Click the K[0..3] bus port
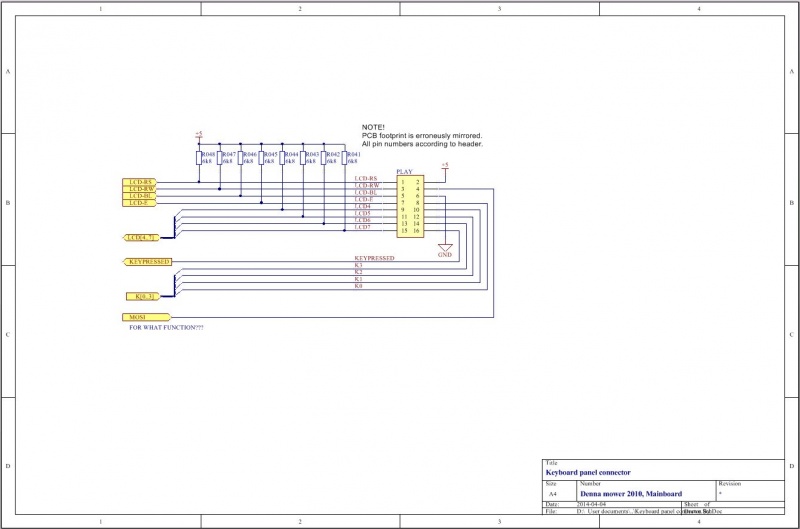Screen dimensions: 800x529 click(x=143, y=296)
